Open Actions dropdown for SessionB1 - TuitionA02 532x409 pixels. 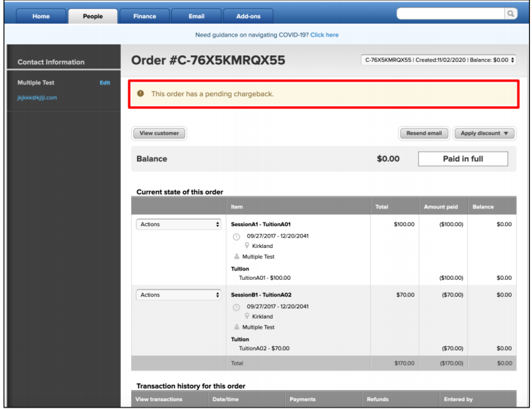point(179,295)
